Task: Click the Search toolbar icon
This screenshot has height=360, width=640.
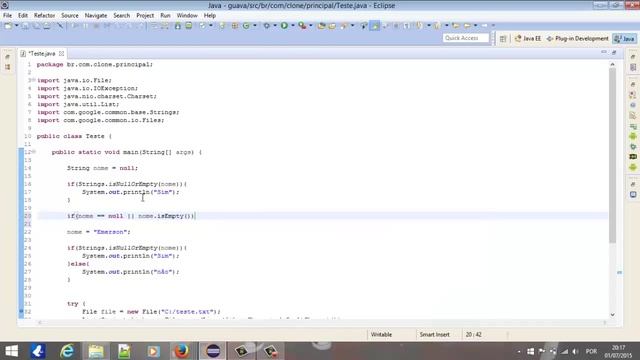Action: coord(344,26)
